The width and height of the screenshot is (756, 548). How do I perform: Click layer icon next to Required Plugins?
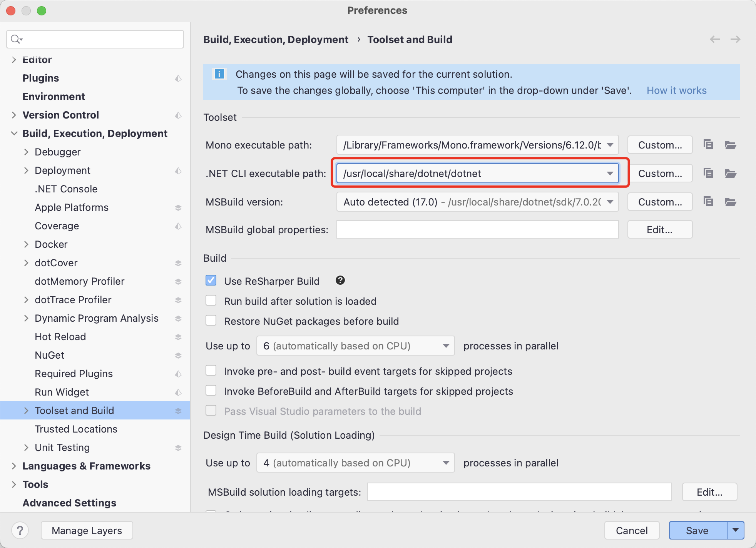pyautogui.click(x=178, y=374)
